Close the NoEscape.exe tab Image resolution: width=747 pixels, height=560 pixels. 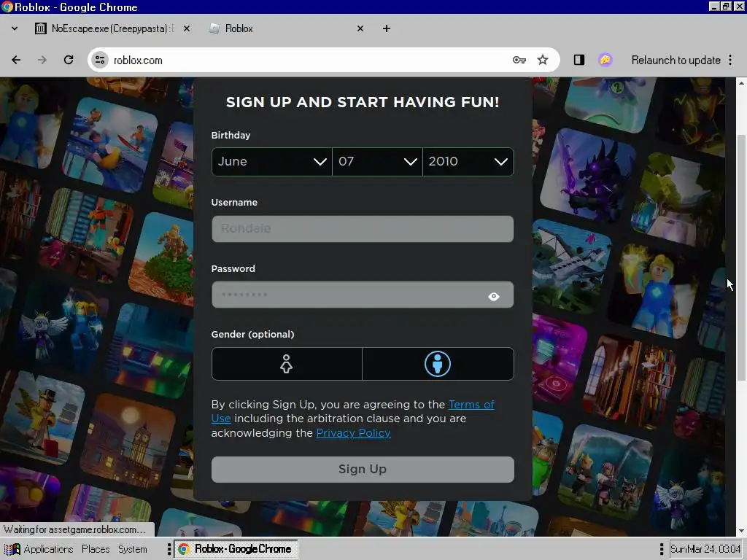coord(187,28)
